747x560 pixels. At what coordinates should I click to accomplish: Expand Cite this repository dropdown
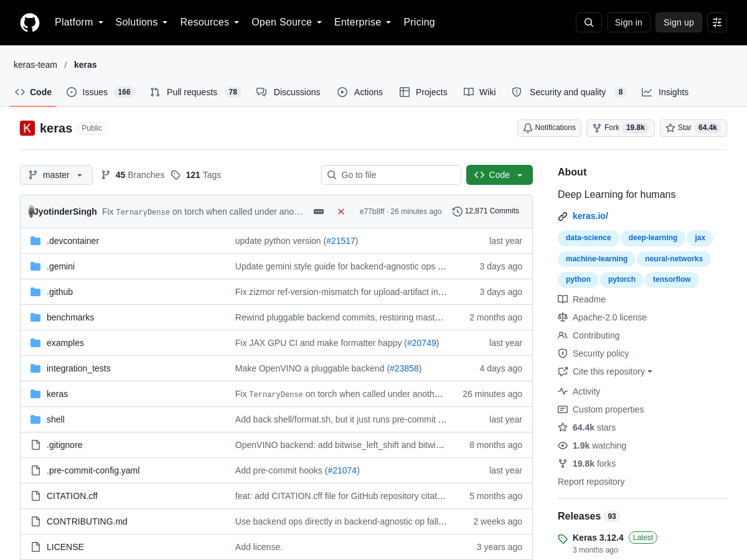[x=605, y=371]
